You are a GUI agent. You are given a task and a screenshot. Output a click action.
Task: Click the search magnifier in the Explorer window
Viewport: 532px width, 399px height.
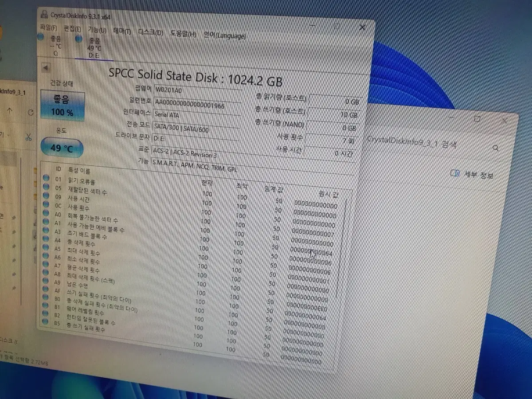496,148
